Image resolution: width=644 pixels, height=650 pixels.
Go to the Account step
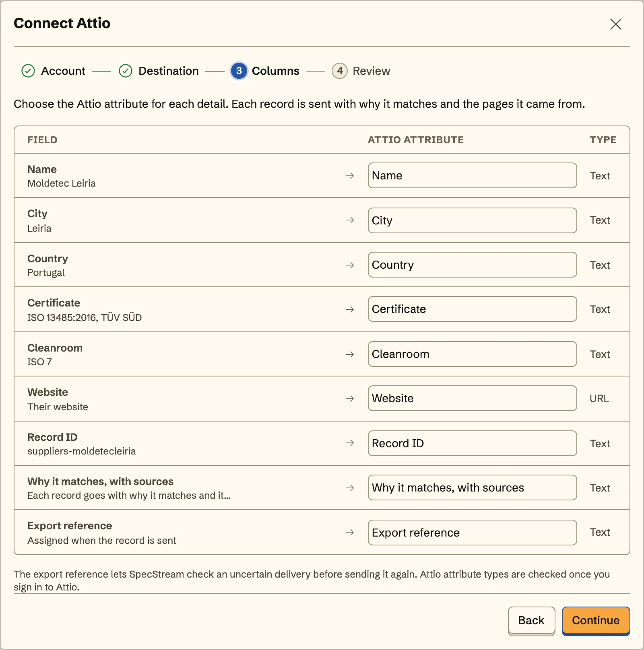[x=63, y=71]
